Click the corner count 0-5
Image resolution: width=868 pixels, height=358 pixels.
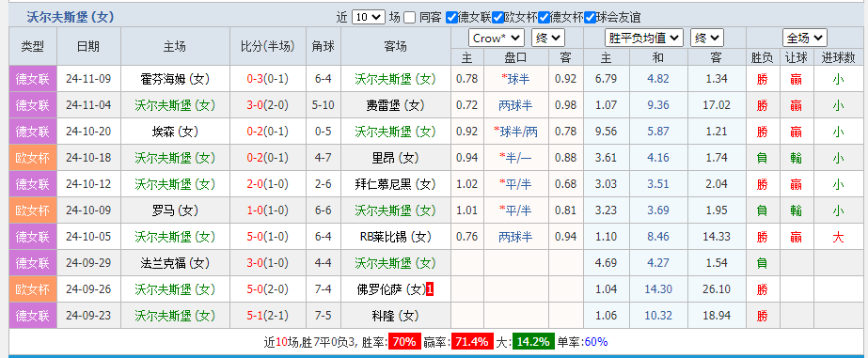324,132
